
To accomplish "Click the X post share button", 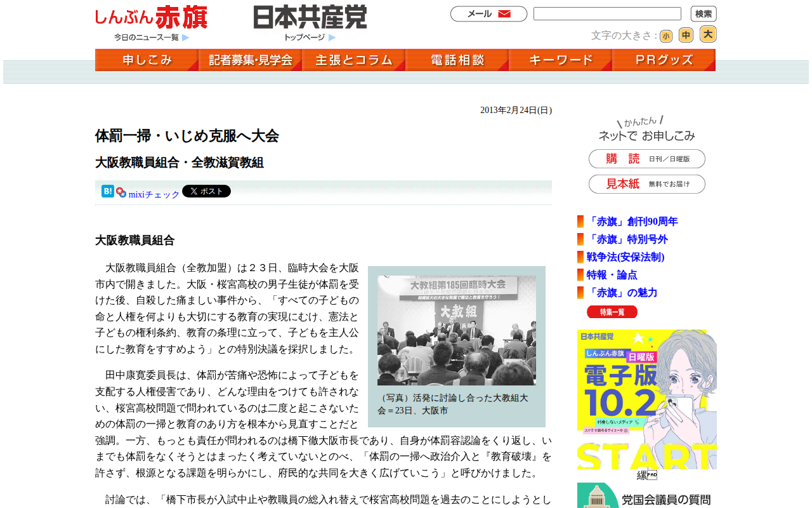I will (x=206, y=191).
